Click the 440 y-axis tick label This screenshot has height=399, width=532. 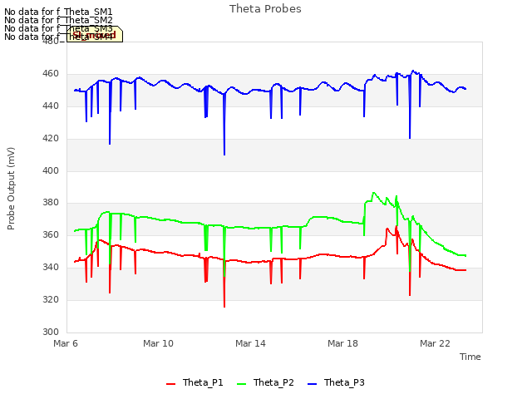pyautogui.click(x=51, y=106)
